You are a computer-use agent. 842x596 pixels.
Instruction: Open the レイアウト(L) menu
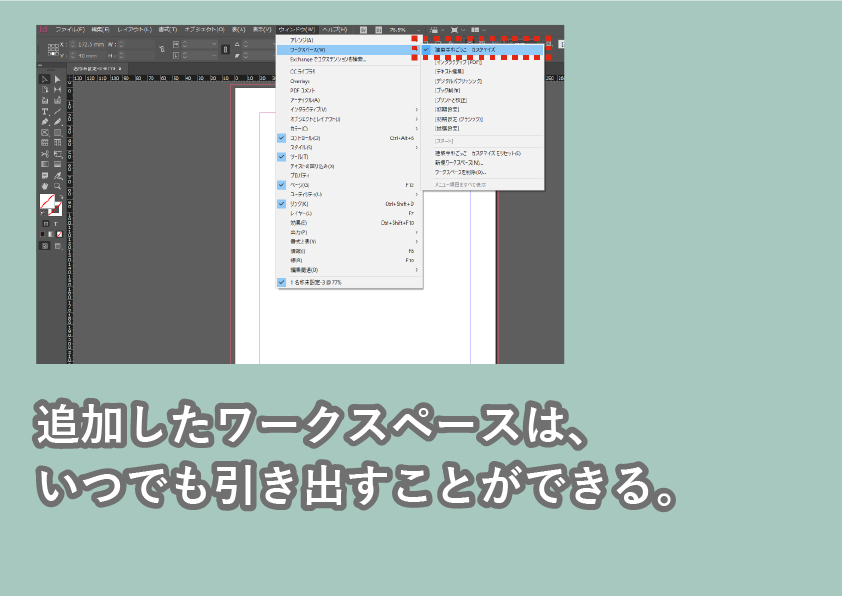(134, 30)
